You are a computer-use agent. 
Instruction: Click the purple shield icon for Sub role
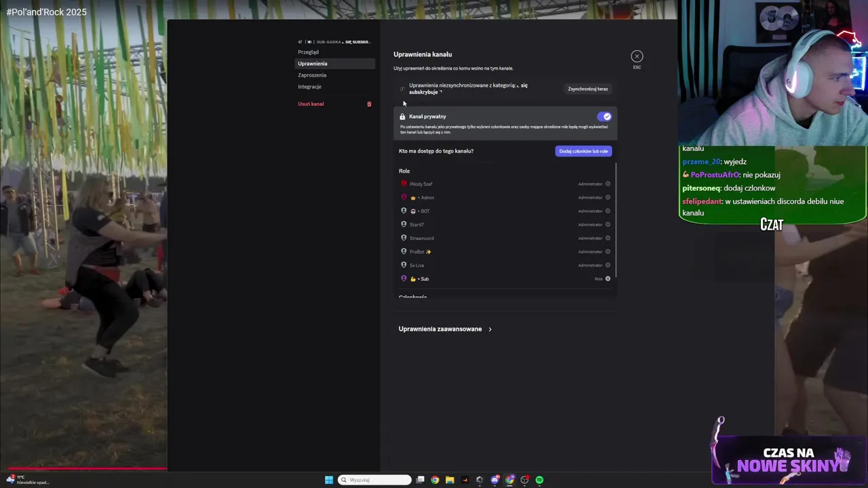point(403,279)
